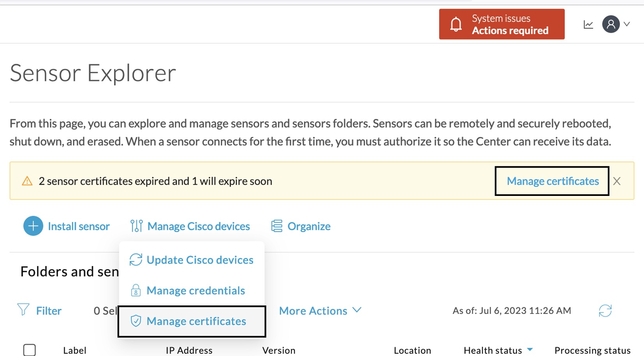Open the user account menu chevron

point(627,24)
